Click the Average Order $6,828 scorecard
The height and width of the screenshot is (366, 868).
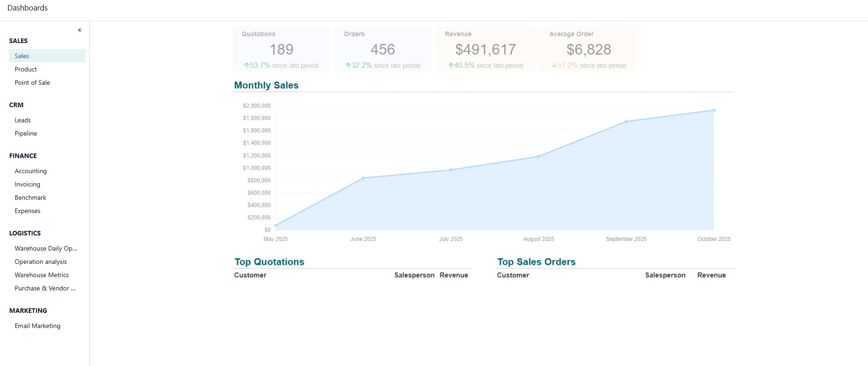pyautogui.click(x=589, y=49)
